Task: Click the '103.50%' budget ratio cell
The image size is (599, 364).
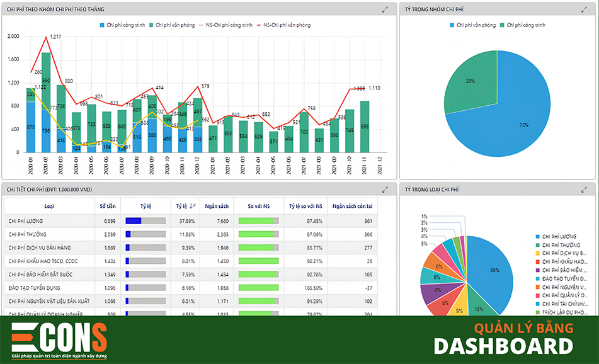Action: [313, 288]
